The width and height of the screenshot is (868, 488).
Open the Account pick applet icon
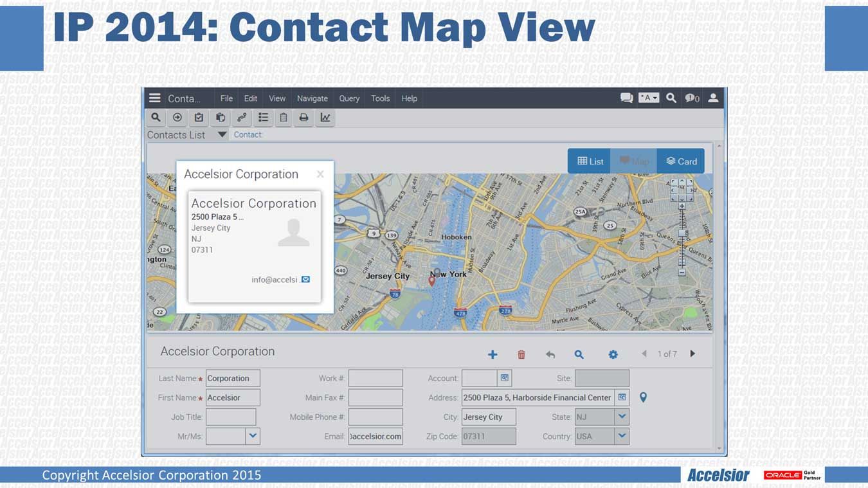point(505,378)
